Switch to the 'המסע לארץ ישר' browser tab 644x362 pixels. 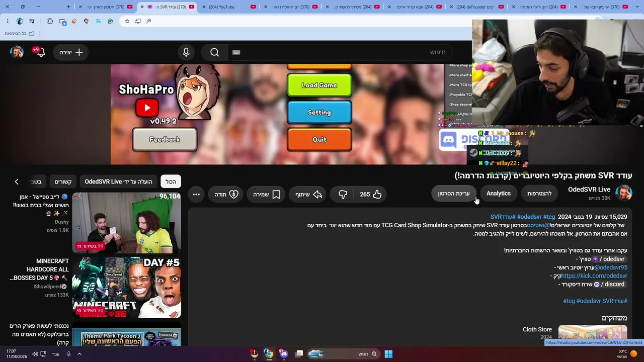[105, 7]
